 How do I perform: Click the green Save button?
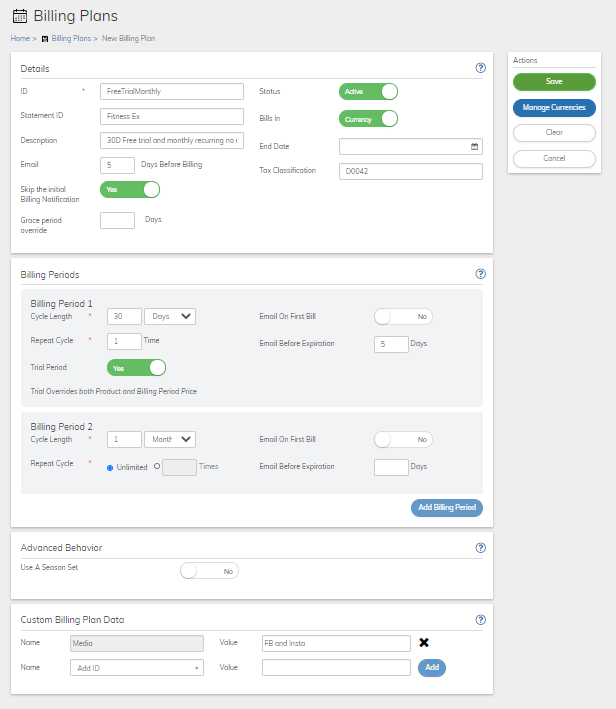tap(554, 82)
